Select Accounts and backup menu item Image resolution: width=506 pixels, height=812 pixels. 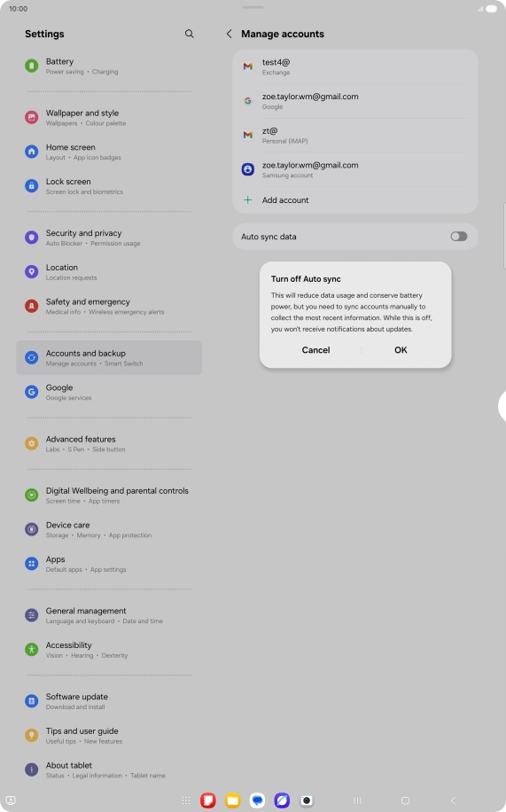[x=109, y=358]
